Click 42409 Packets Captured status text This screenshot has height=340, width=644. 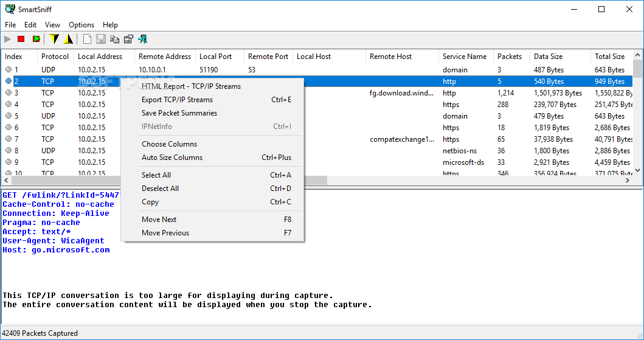pyautogui.click(x=40, y=333)
